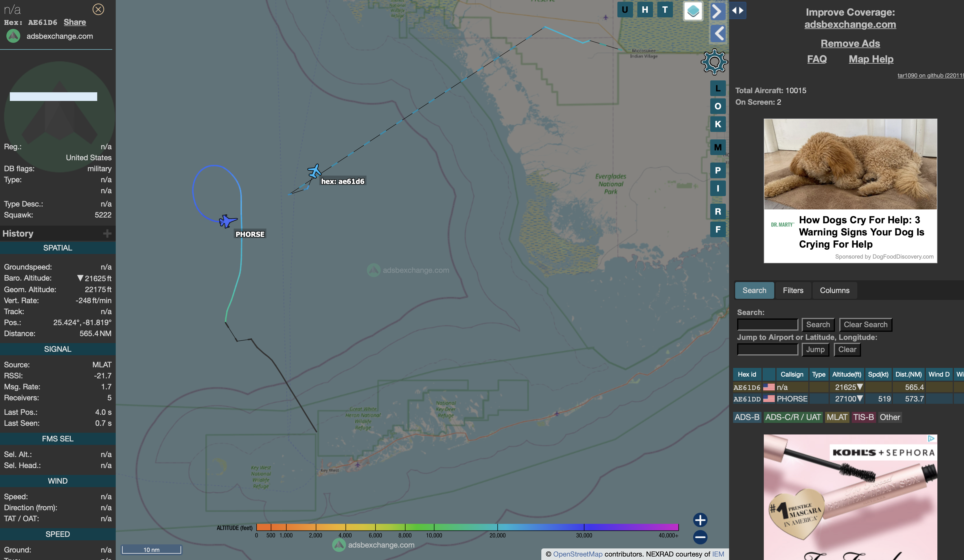Focus the Jump to Airport input field
The image size is (964, 560).
coord(767,349)
